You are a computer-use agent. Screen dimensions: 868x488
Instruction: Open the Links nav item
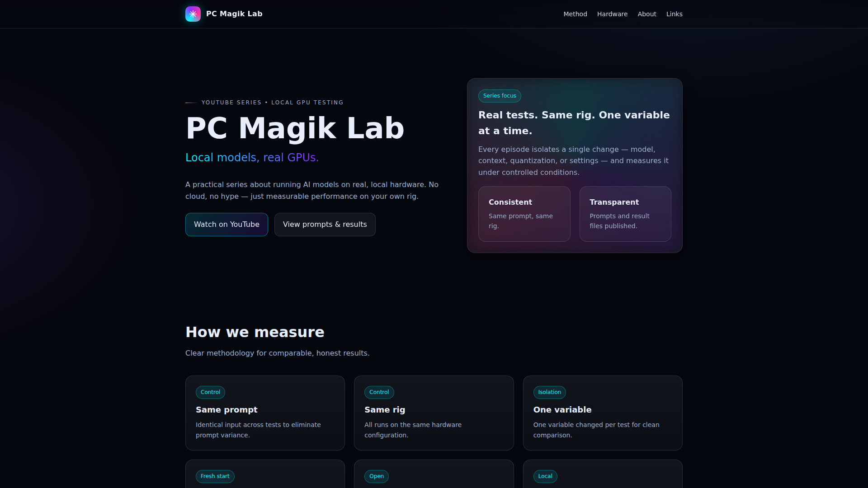(674, 14)
